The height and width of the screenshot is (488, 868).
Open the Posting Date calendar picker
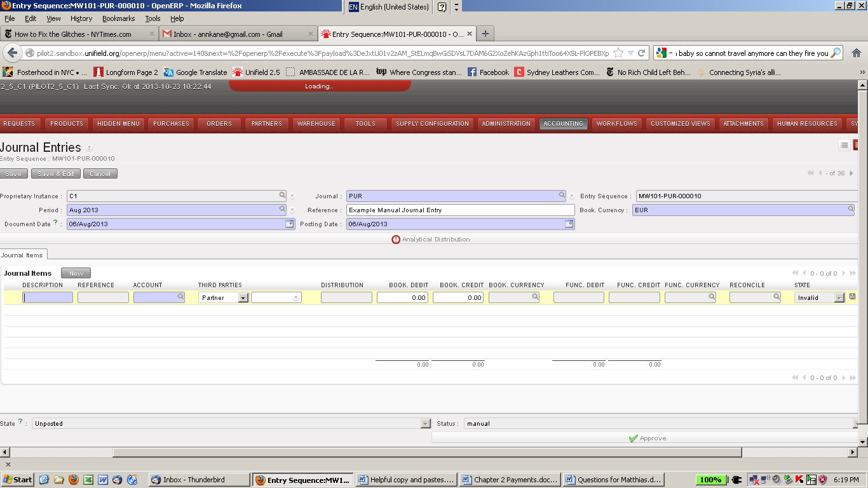[569, 224]
